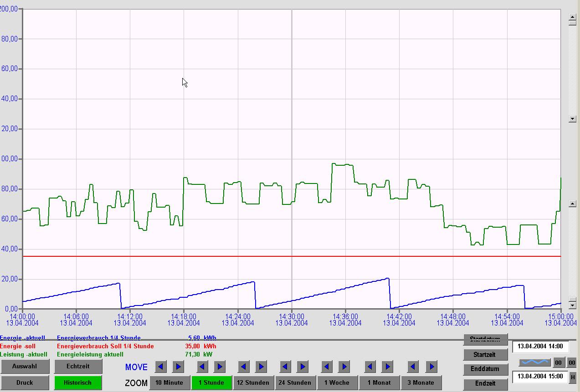Click the upper scrollbar's down arrow
580x392 pixels.
click(572, 119)
